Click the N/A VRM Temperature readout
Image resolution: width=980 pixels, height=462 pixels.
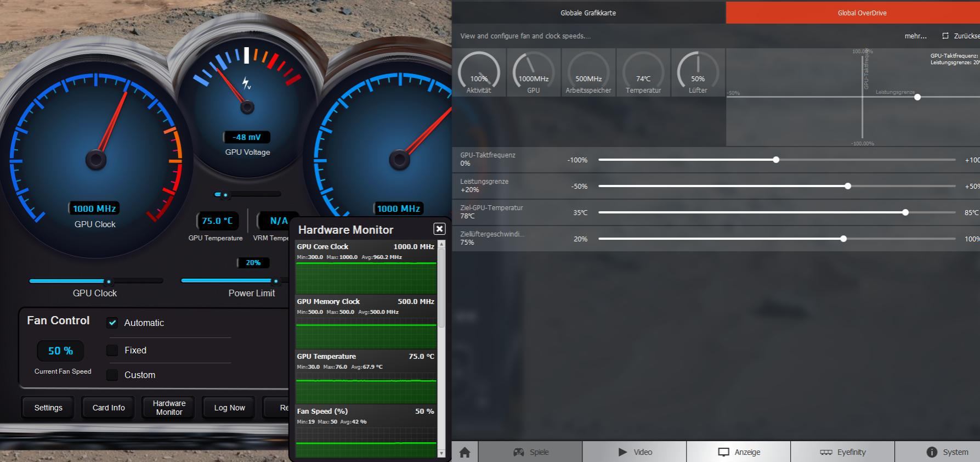[x=279, y=221]
